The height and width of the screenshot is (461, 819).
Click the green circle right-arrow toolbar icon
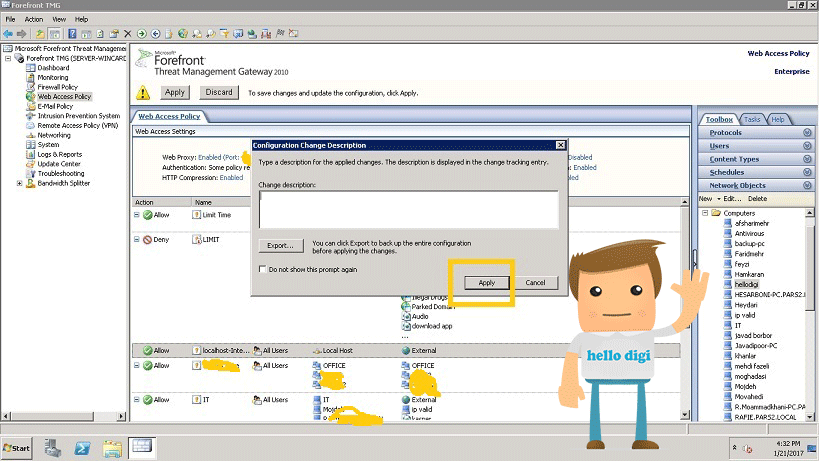(x=142, y=34)
